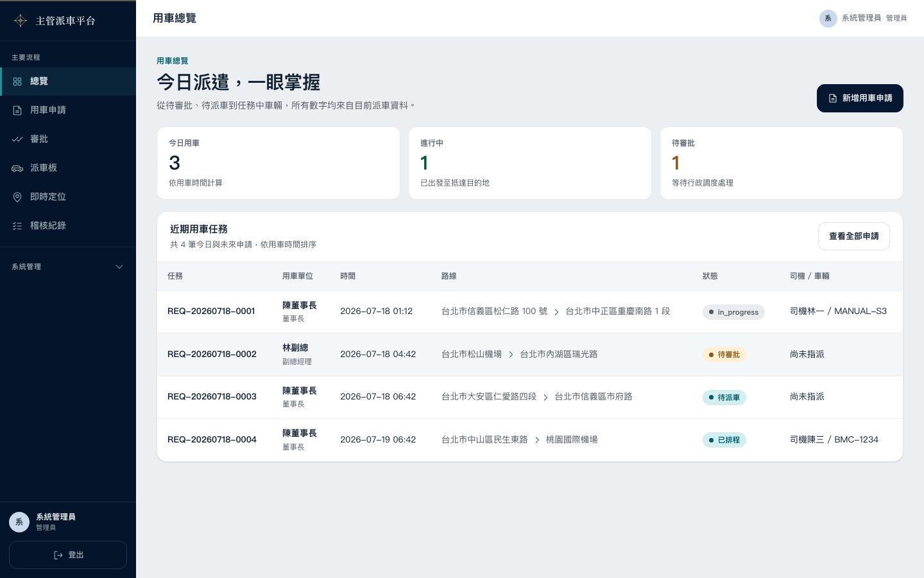
Task: Open the 總覽 menu item
Action: [68, 82]
